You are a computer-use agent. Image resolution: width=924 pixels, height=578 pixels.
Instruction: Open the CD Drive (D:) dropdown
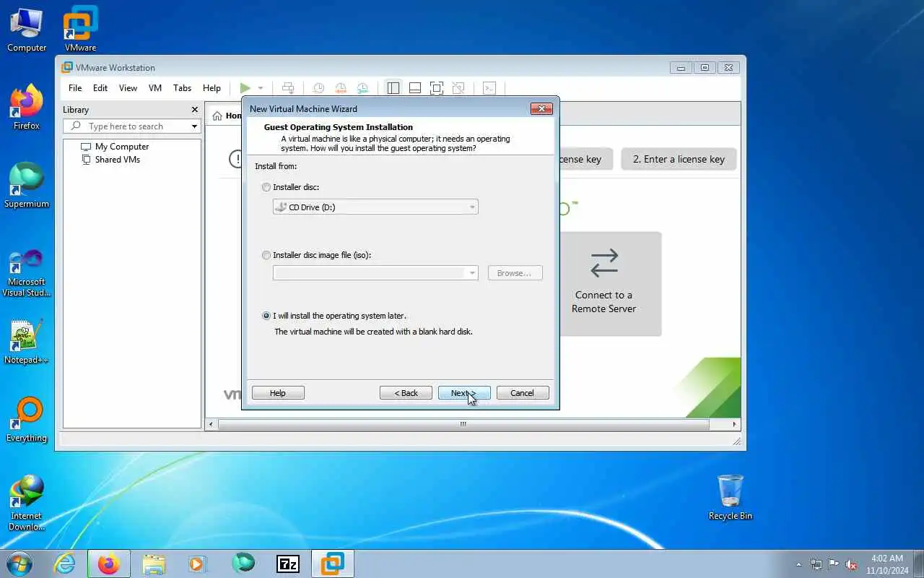[375, 207]
